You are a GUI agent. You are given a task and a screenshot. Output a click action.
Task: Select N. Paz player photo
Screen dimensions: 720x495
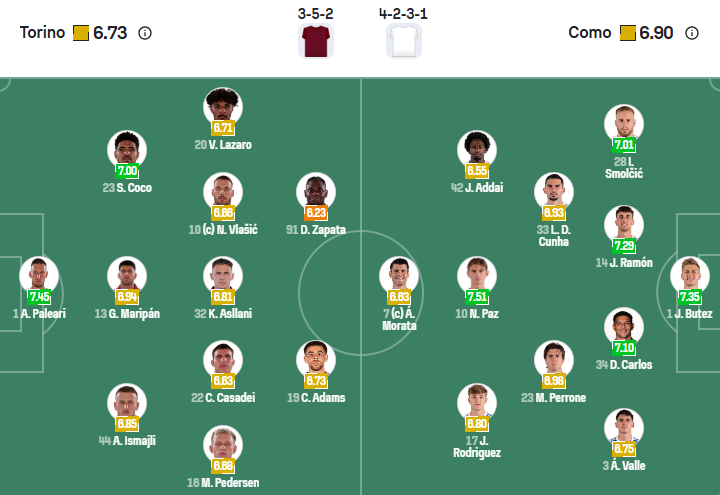[x=477, y=274]
